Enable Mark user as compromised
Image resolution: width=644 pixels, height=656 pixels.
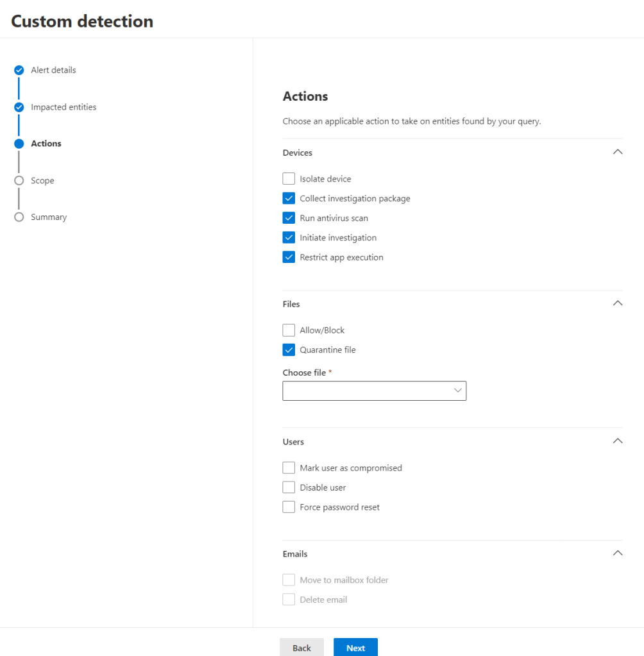click(289, 468)
